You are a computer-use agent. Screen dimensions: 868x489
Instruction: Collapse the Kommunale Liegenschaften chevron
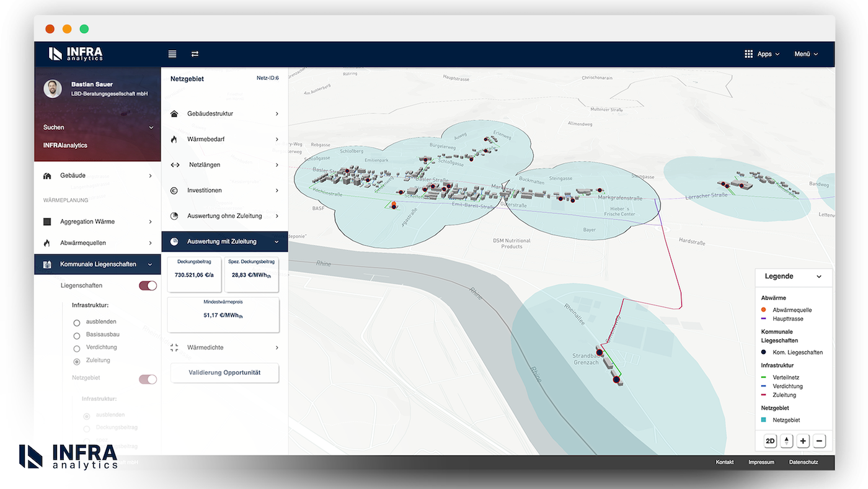click(150, 264)
